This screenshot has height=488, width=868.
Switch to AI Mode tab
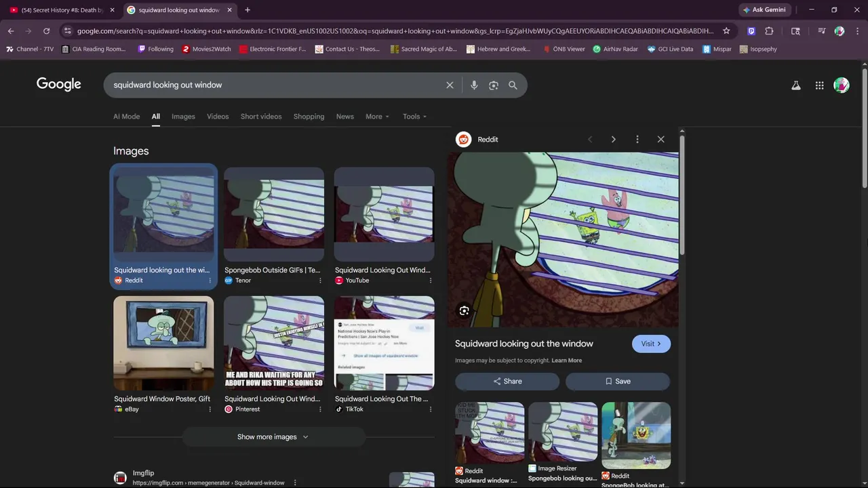(126, 117)
